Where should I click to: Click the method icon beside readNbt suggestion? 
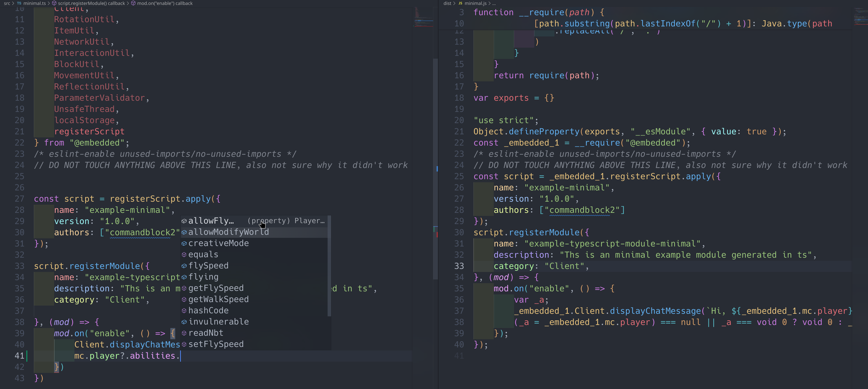pyautogui.click(x=184, y=333)
